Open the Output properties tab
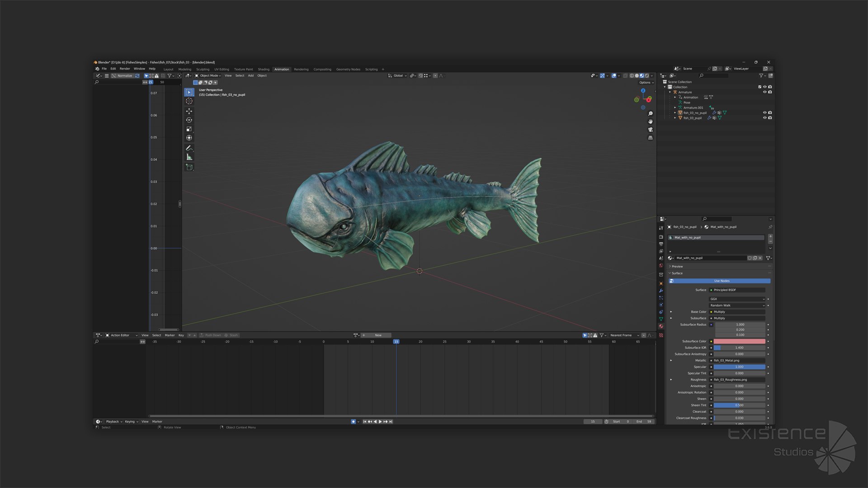 661,244
